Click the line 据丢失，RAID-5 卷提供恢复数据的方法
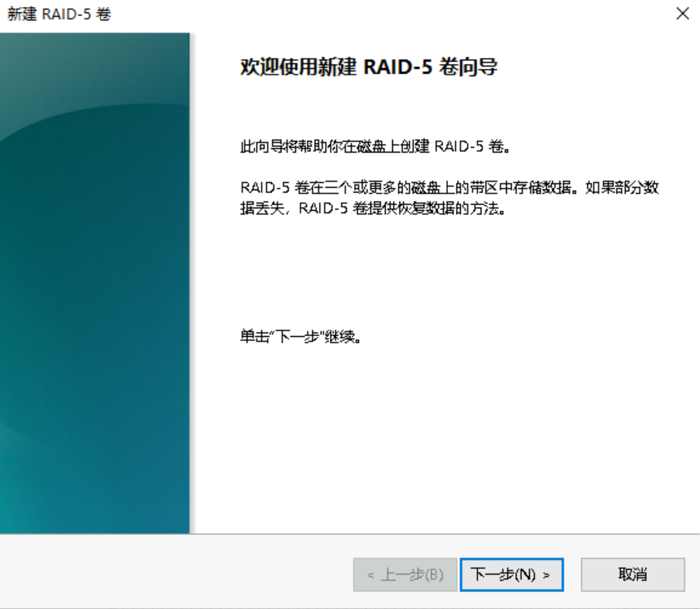 [373, 208]
